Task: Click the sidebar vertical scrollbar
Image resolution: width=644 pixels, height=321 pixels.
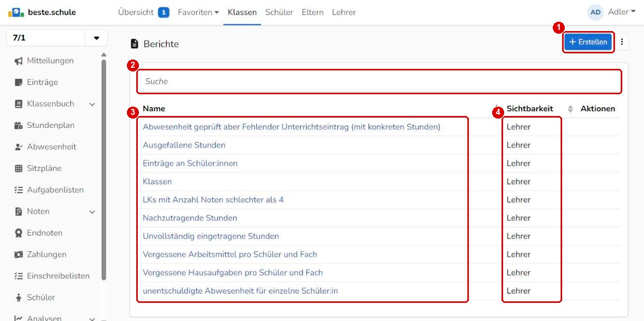Action: tap(104, 169)
